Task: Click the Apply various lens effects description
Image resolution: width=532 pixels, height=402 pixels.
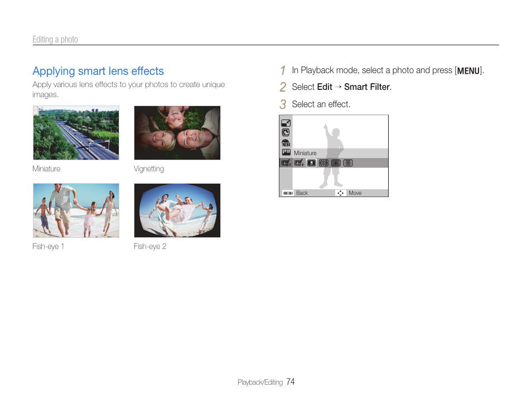Action: (x=129, y=89)
